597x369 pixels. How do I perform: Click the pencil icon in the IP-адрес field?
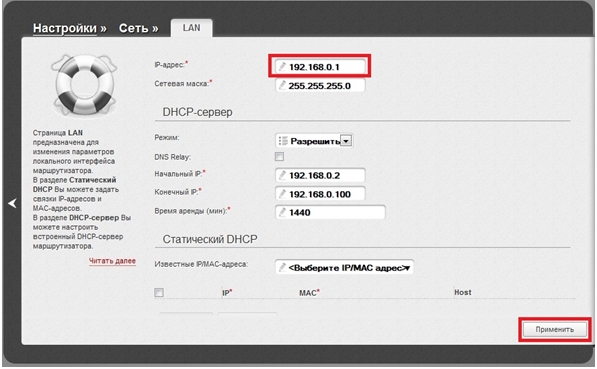(282, 67)
